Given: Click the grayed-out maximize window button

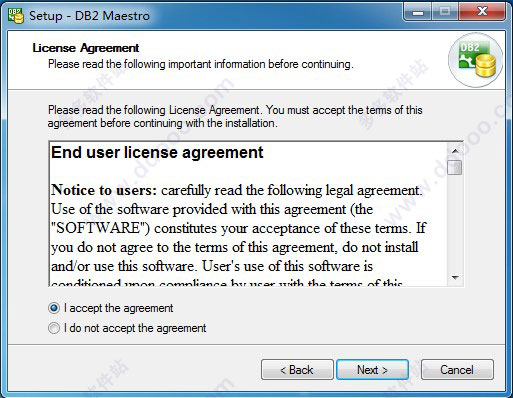Looking at the screenshot, I should (x=445, y=12).
